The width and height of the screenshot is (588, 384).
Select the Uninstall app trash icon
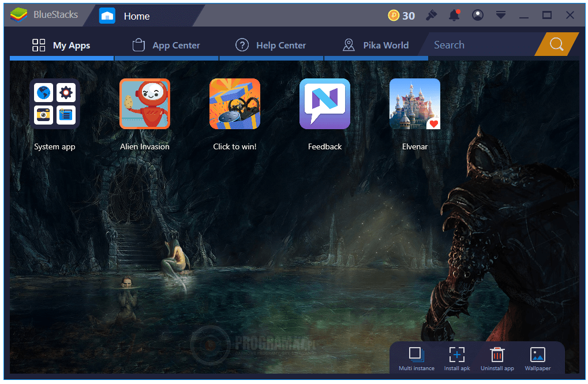pos(497,355)
